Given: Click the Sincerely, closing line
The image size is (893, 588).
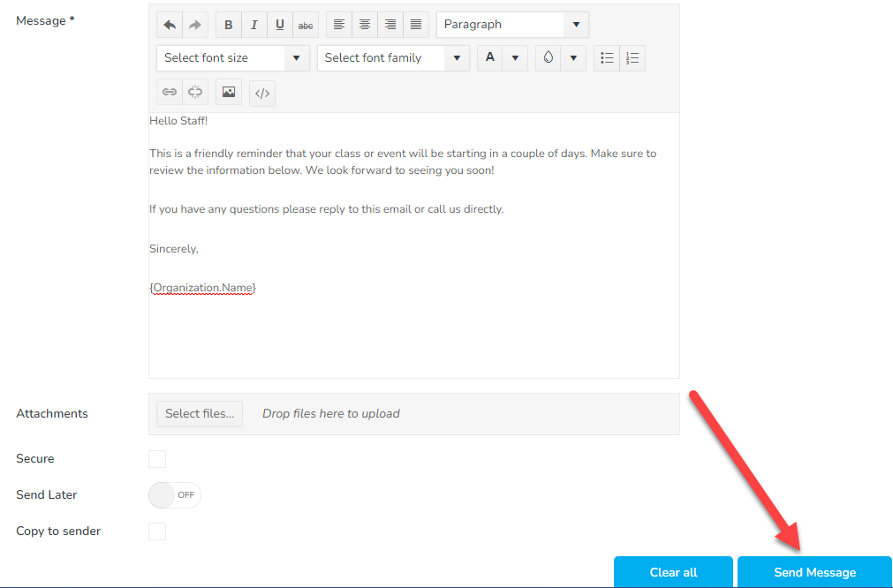Looking at the screenshot, I should [x=174, y=249].
